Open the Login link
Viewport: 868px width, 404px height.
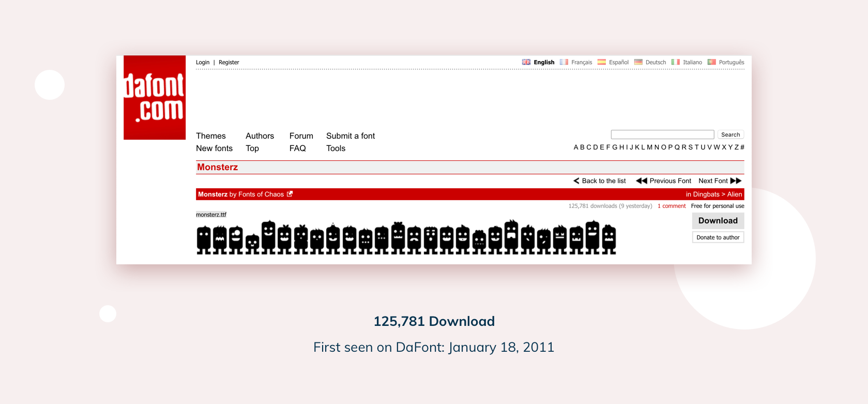(x=203, y=62)
